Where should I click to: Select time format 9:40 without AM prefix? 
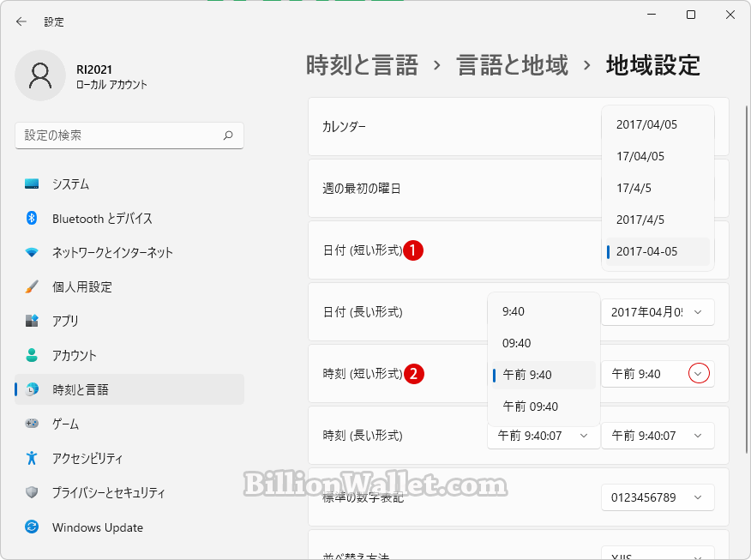[544, 311]
